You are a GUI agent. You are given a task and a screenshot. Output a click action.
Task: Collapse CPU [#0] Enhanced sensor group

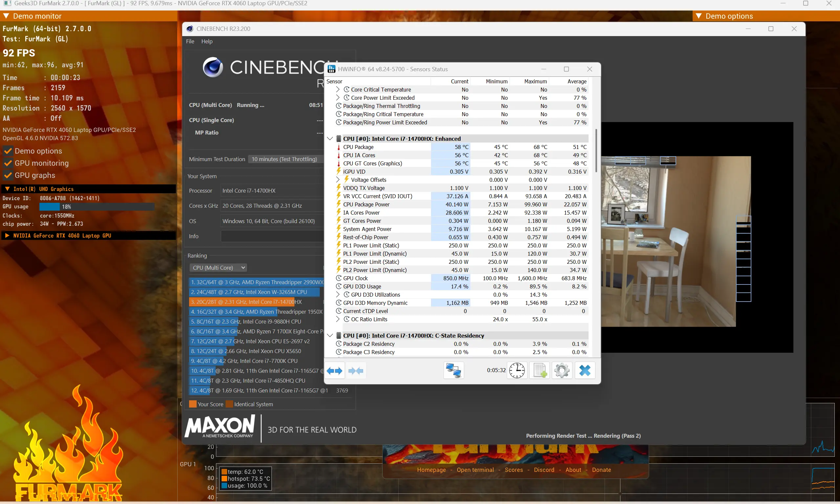click(x=330, y=138)
